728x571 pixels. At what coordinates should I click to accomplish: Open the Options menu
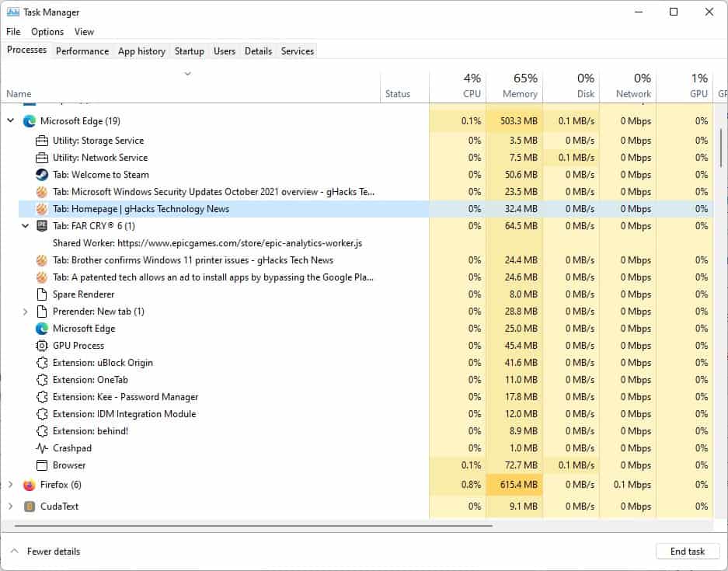tap(47, 32)
